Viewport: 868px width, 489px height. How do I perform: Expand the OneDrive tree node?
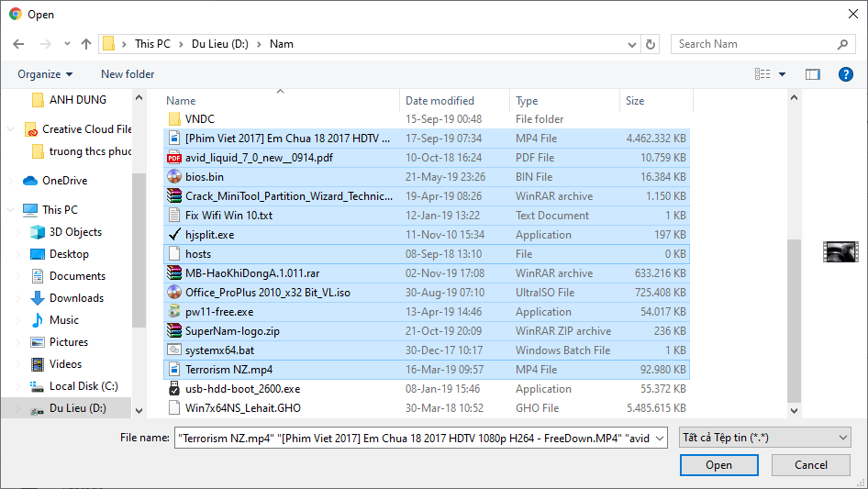coord(10,181)
